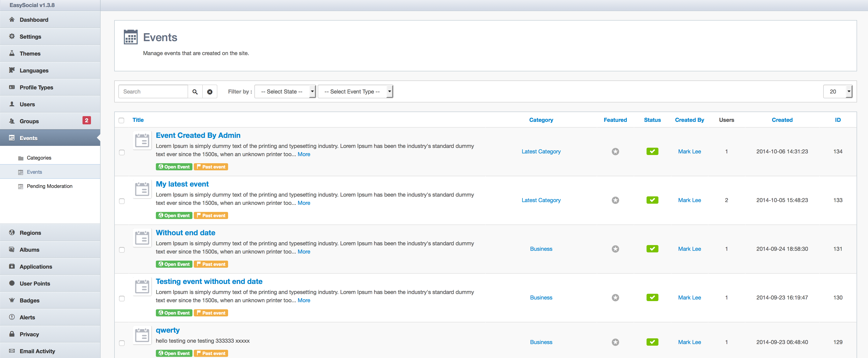Click the Profile Types card icon
The image size is (868, 358).
coord(12,87)
